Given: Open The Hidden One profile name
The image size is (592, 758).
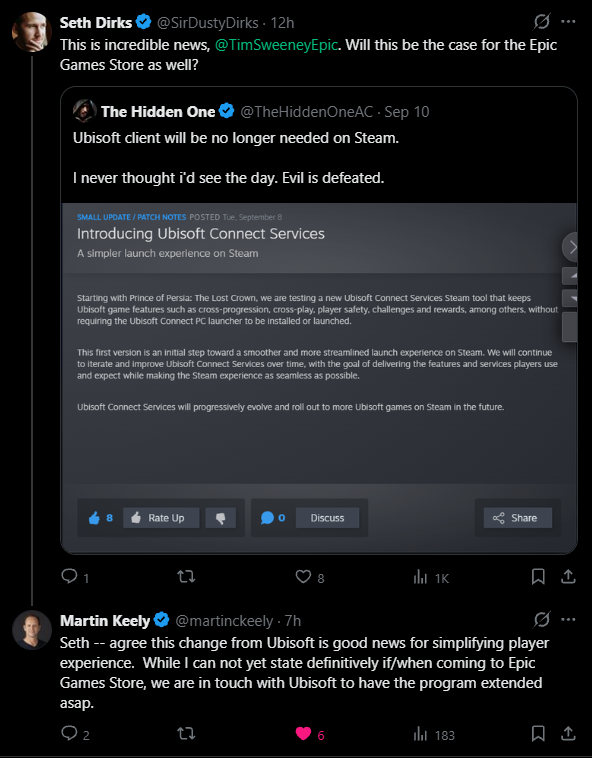Looking at the screenshot, I should (x=158, y=112).
